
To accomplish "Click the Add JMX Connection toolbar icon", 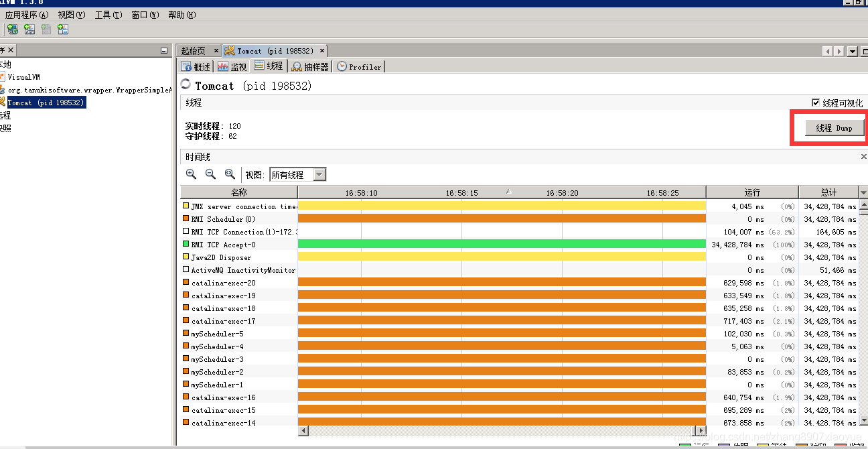I will coord(29,29).
